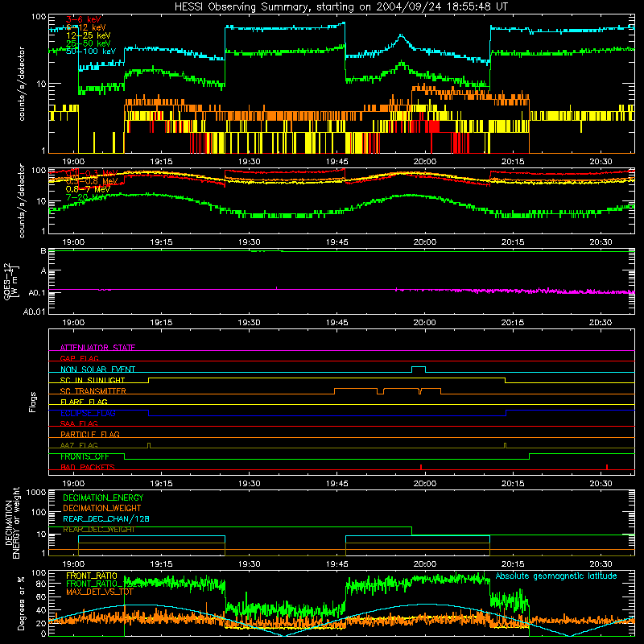Click the 7-20 MeV legend label
Viewport: 644px width, 644px height.
tap(86, 197)
